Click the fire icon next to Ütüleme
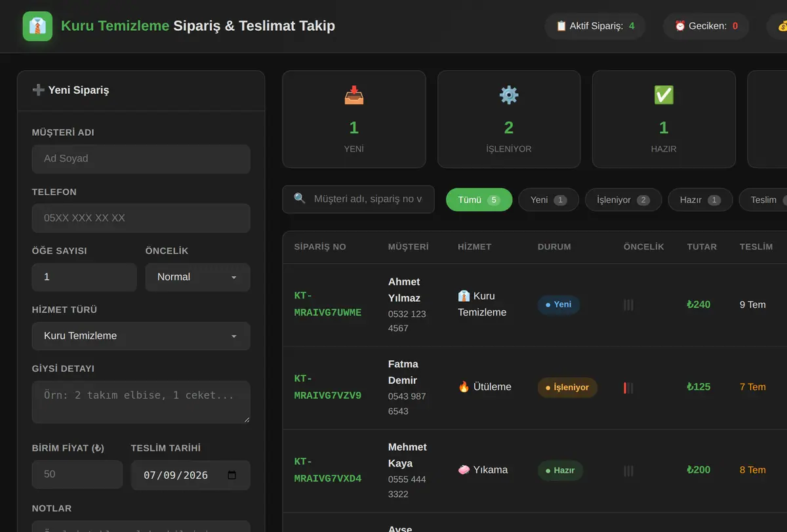The height and width of the screenshot is (532, 787). coord(464,387)
